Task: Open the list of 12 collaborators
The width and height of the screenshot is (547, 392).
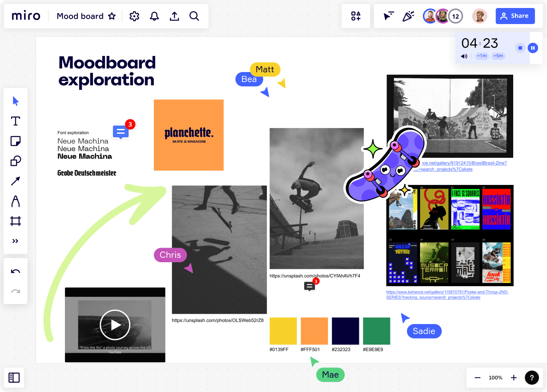Action: point(455,16)
